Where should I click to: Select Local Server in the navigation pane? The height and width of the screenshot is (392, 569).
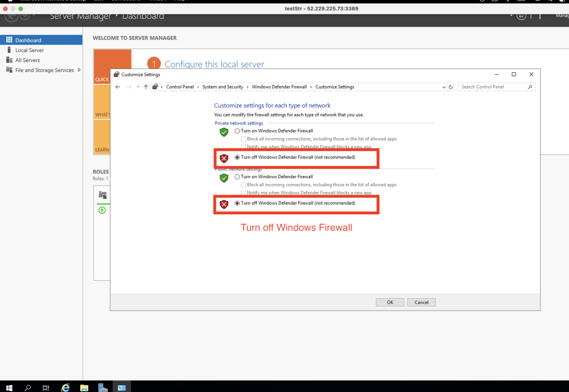pyautogui.click(x=30, y=50)
